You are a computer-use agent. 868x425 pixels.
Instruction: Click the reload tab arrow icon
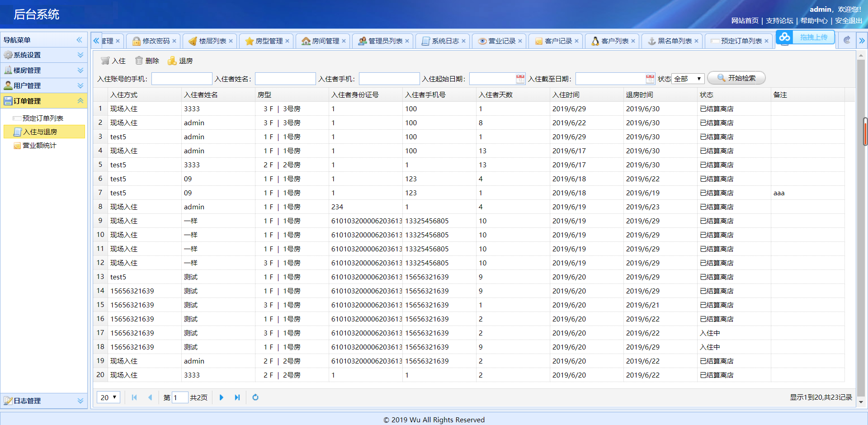click(x=847, y=40)
